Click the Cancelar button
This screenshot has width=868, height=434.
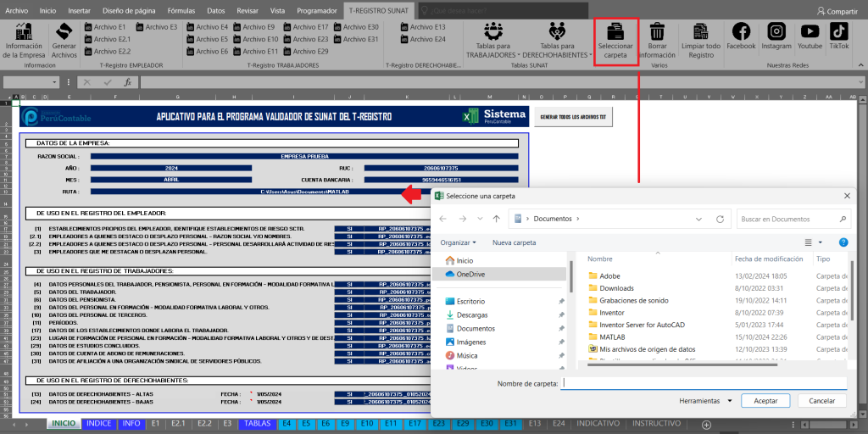pyautogui.click(x=822, y=400)
